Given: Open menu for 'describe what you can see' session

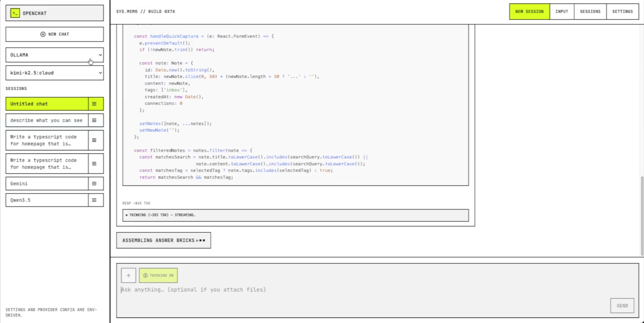Looking at the screenshot, I should 94,120.
